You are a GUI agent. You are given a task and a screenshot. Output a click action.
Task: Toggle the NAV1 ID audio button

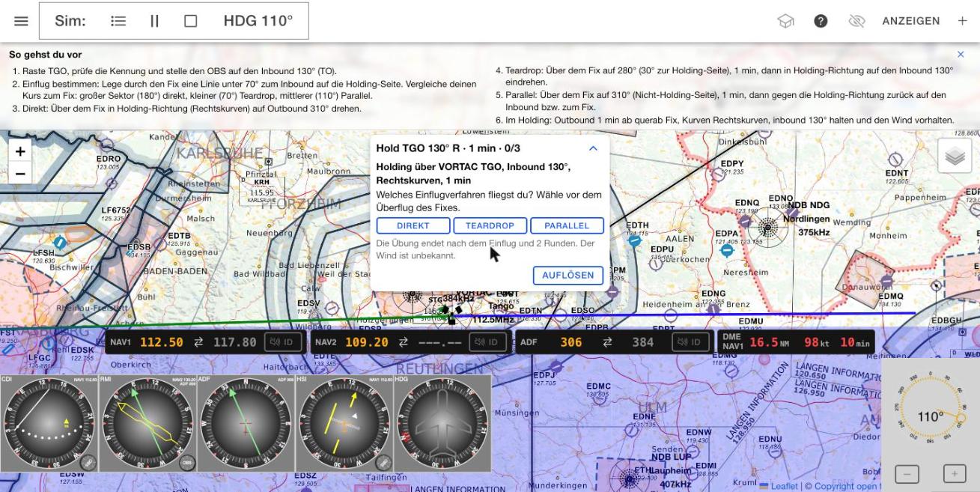(x=283, y=342)
